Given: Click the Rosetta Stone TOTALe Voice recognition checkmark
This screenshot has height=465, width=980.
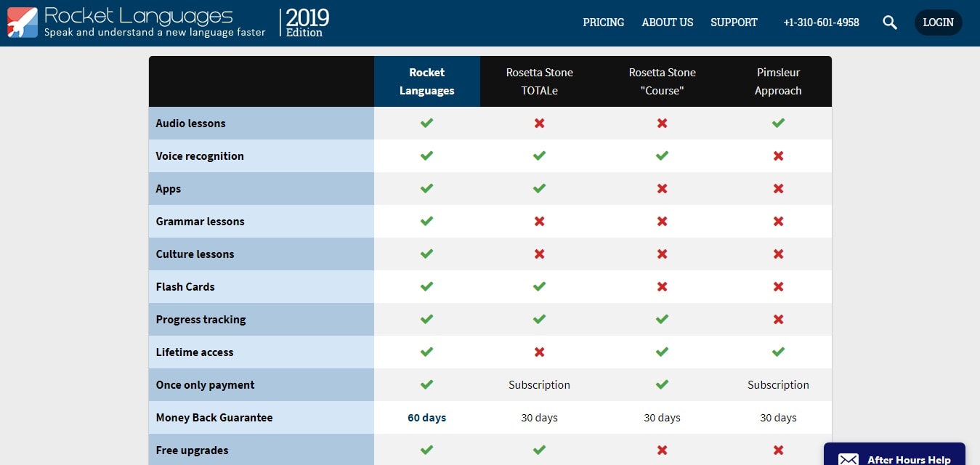Looking at the screenshot, I should pos(539,156).
